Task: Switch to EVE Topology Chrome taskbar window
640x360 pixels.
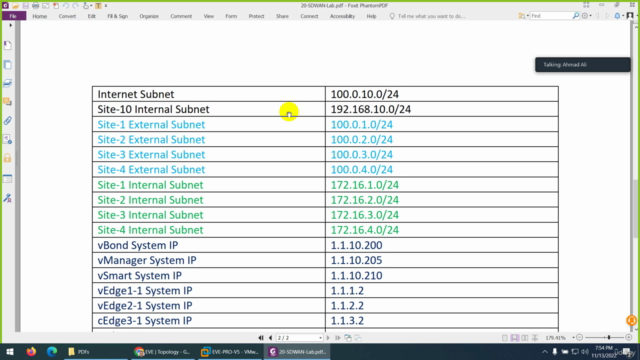Action: pos(162,351)
